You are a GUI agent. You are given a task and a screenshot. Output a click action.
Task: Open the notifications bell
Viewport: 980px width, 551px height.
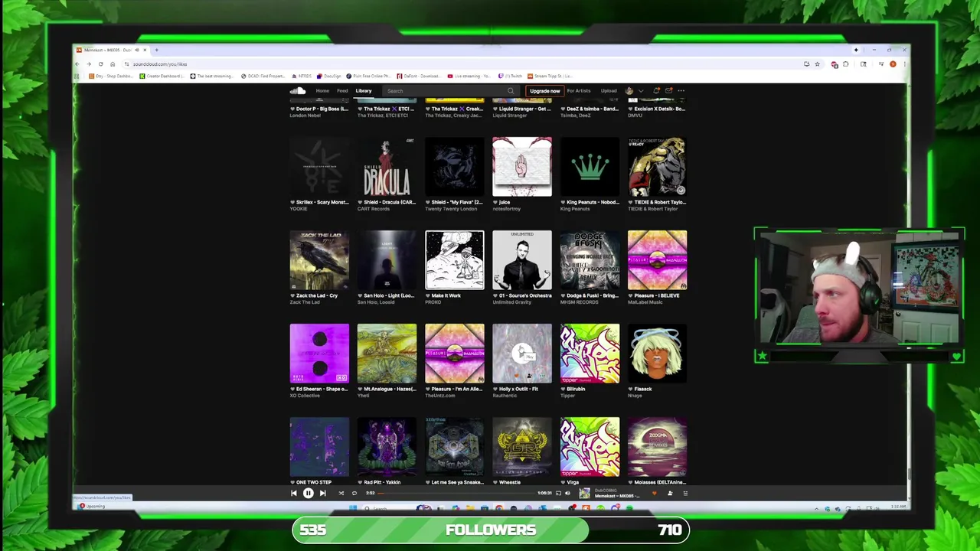[656, 91]
